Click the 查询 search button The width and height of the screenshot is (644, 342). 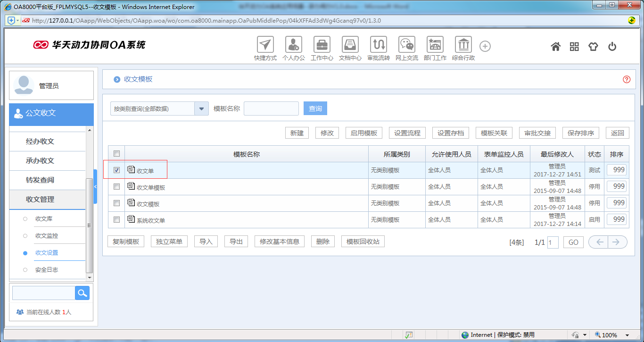(x=315, y=108)
